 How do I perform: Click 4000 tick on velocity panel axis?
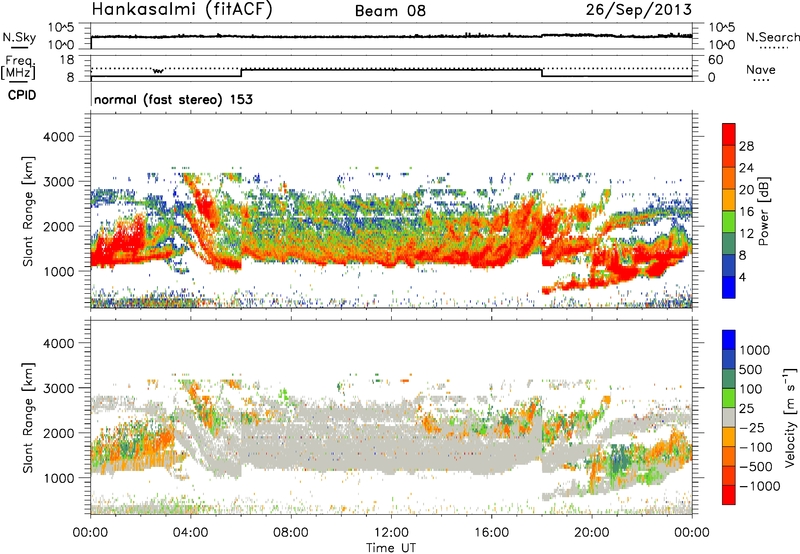pos(58,343)
